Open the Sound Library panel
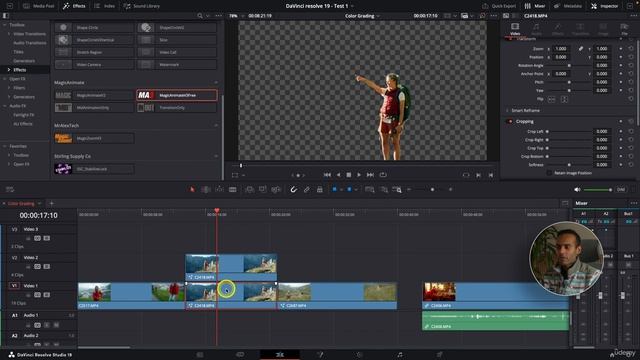The height and width of the screenshot is (360, 640). (142, 6)
